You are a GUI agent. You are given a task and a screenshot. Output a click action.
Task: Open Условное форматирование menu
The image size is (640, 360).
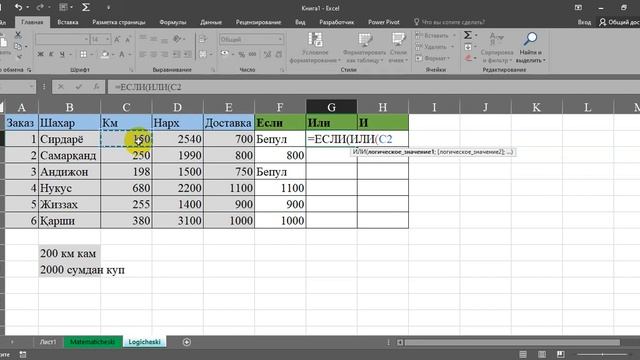coord(315,48)
